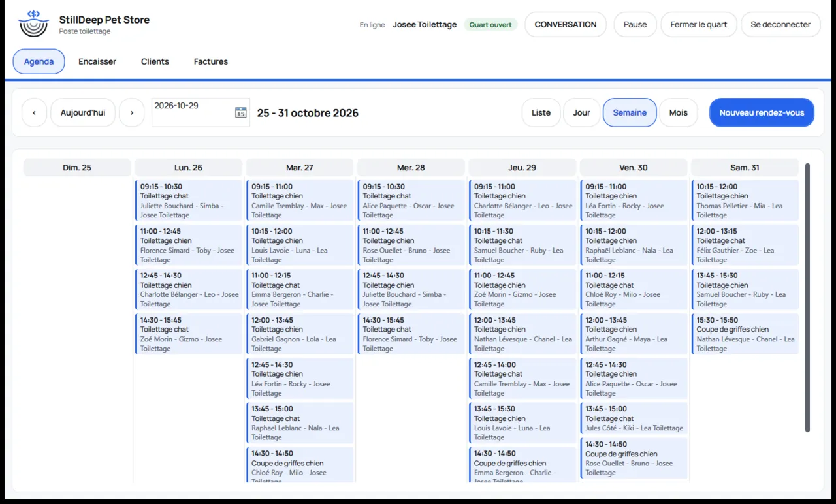Open the Factures tab
Image resolution: width=836 pixels, height=504 pixels.
point(211,61)
